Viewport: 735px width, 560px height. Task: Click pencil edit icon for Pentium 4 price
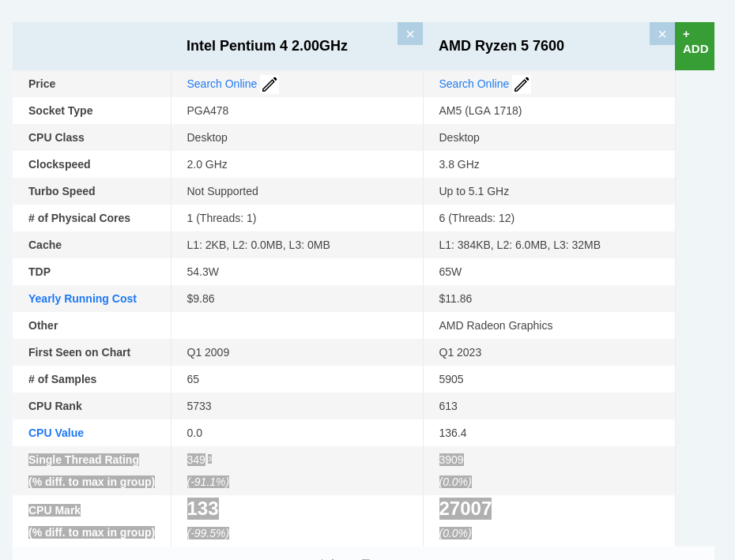tap(269, 85)
